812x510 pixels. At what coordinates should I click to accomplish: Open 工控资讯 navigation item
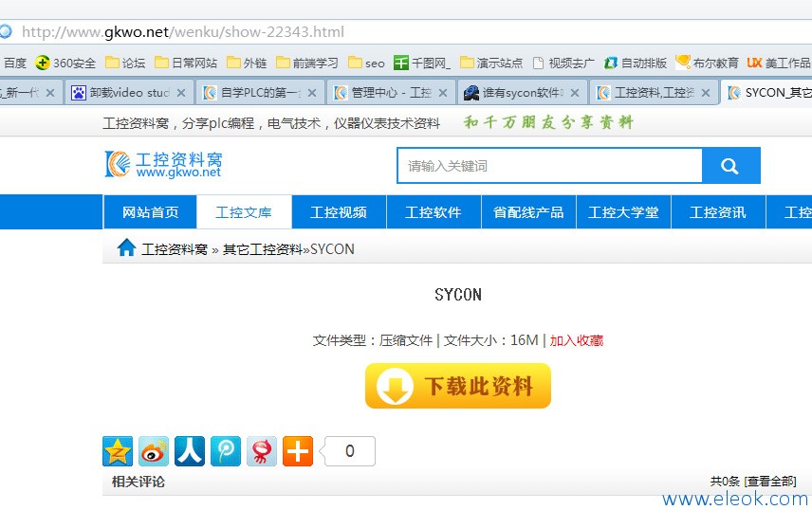pos(718,212)
